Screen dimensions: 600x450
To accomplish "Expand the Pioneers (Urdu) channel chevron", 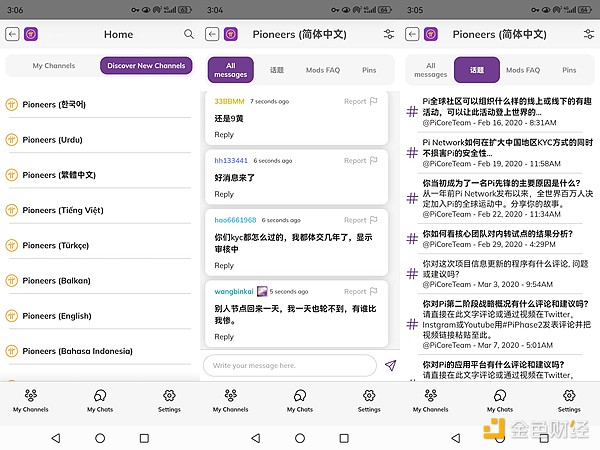I will tap(187, 140).
